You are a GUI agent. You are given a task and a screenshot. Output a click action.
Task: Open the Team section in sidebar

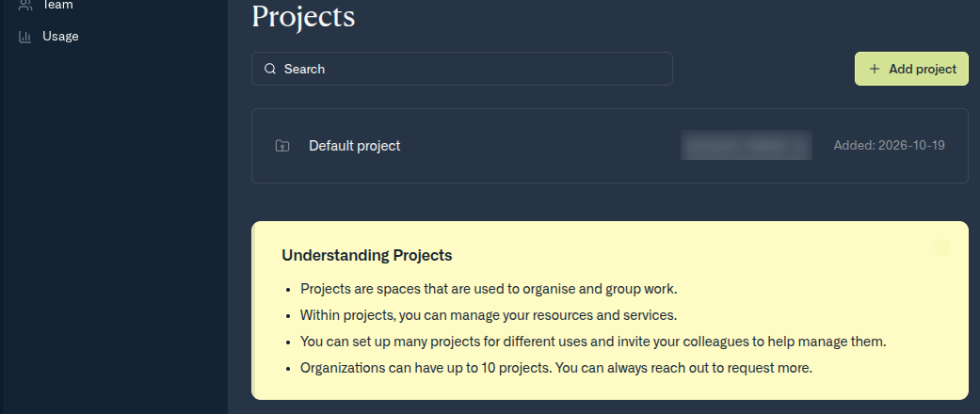[x=56, y=5]
